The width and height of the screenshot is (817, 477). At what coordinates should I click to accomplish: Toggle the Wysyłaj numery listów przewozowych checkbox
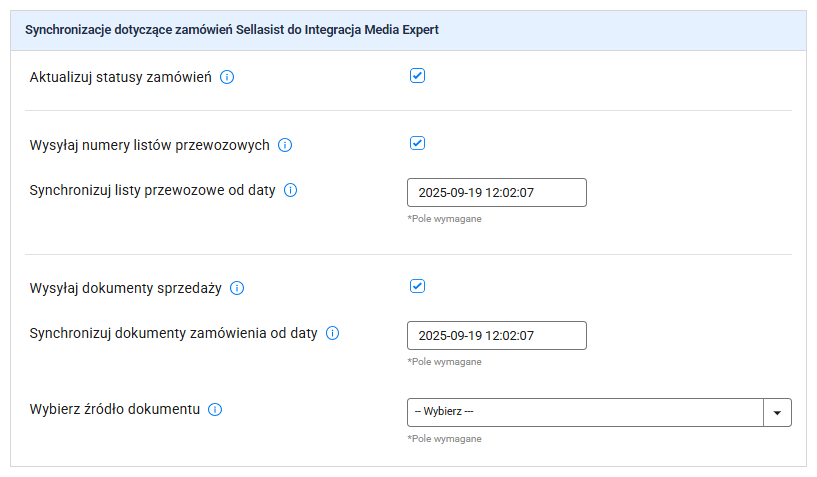tap(417, 143)
